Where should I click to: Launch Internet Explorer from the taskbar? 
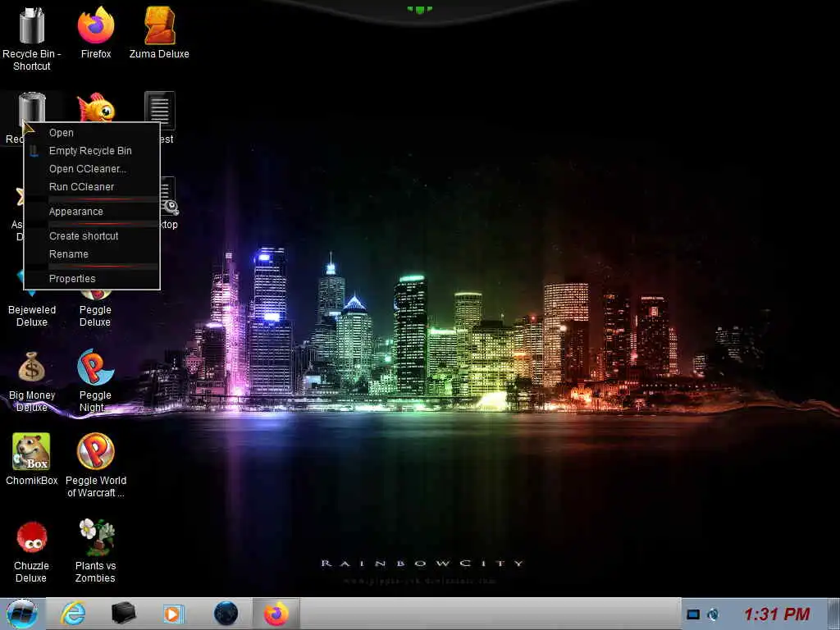(73, 614)
